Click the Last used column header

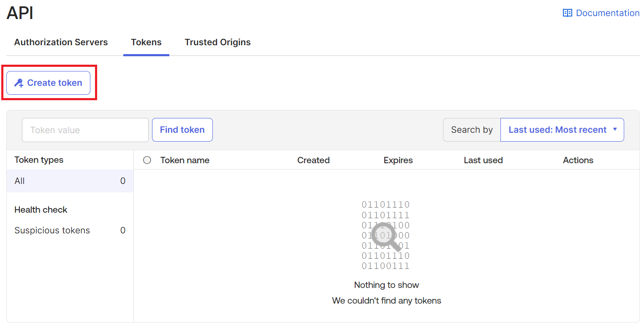tap(483, 160)
